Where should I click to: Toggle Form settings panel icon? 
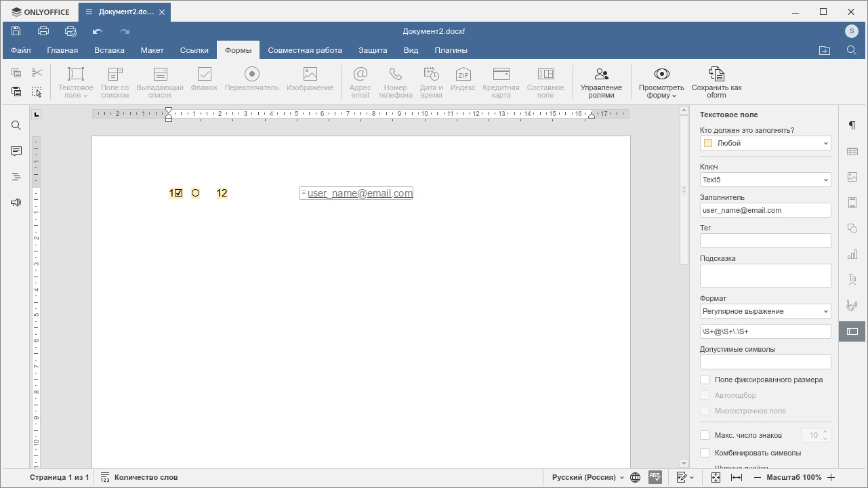tap(852, 331)
